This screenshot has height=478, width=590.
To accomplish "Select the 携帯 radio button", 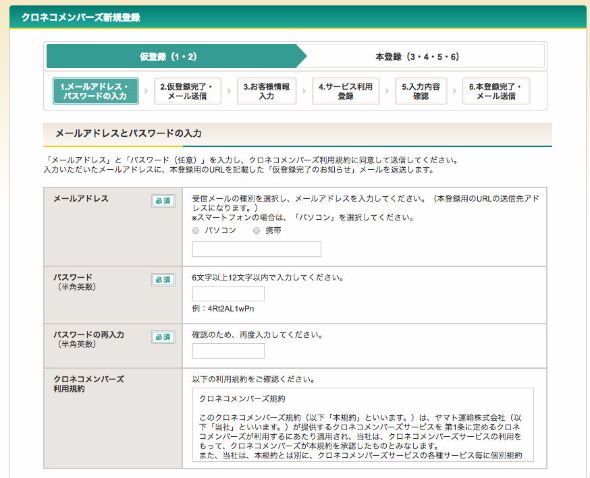I will coord(257,231).
